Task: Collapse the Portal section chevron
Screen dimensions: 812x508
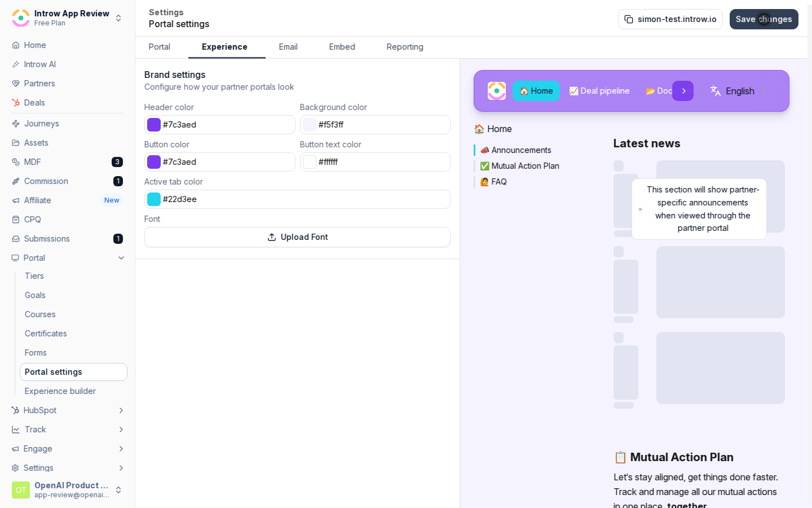Action: 121,258
